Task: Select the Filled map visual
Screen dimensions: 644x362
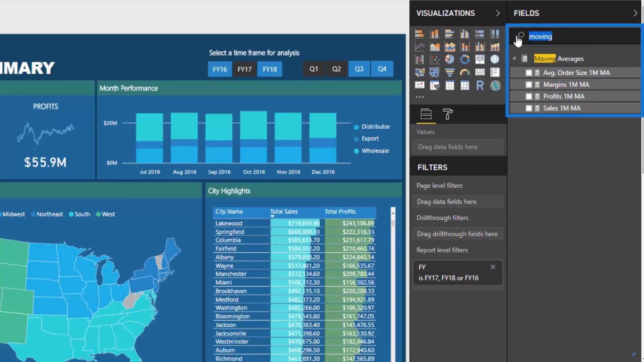Action: pos(419,72)
